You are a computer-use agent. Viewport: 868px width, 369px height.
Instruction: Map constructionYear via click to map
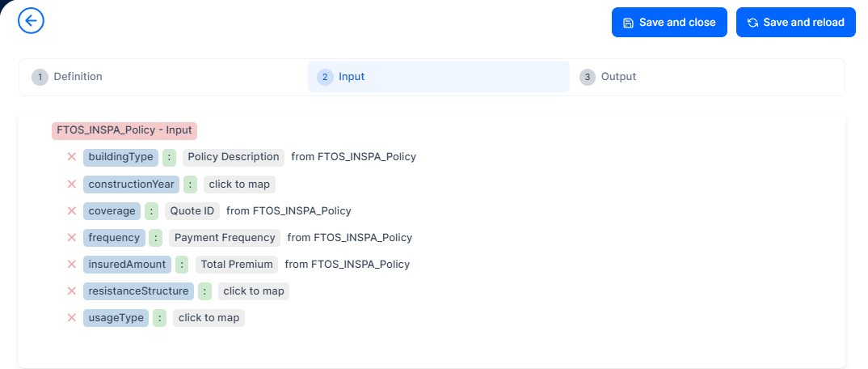[x=239, y=184]
